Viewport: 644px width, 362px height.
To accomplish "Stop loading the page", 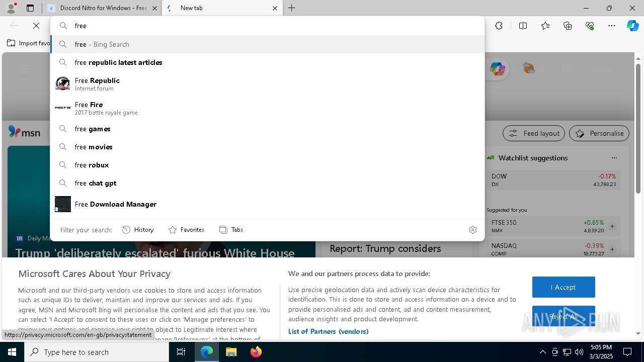I will click(x=36, y=26).
